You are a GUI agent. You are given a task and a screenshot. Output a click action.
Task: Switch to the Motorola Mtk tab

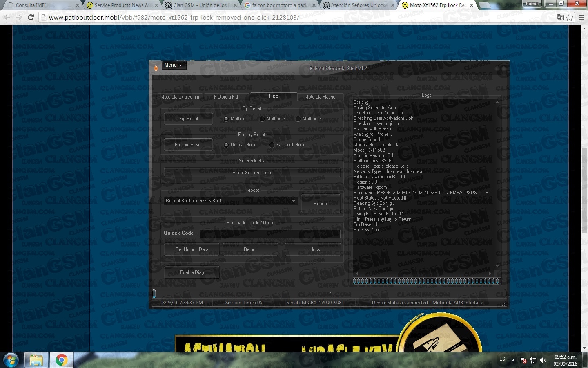[227, 97]
